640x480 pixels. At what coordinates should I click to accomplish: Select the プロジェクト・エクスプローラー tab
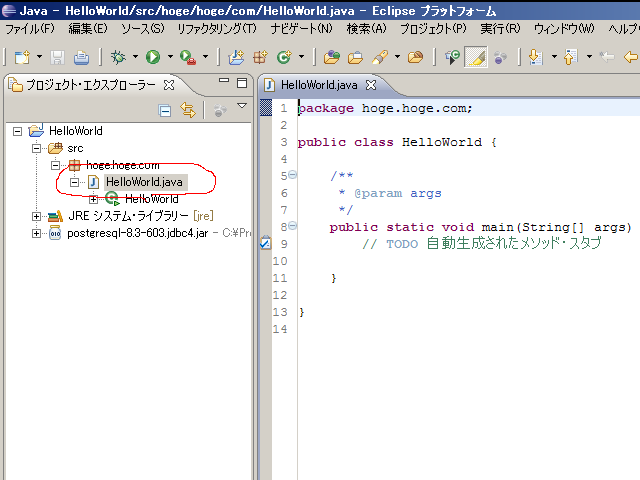pos(91,85)
